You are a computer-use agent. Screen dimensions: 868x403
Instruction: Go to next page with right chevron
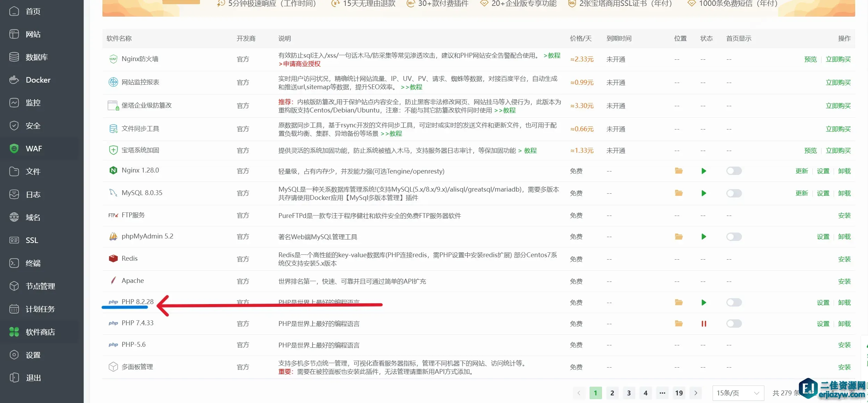coord(695,393)
